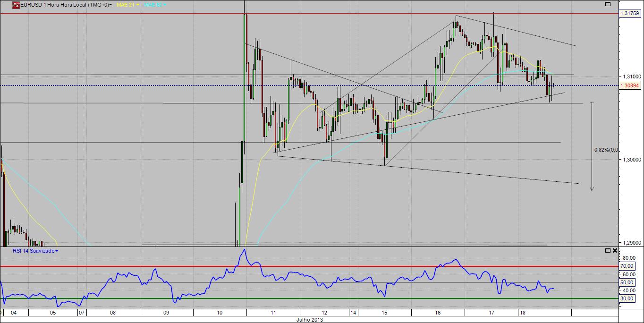Screen dimensions: 644x323
Task: Click date 16 on the time axis
Action: tap(438, 313)
